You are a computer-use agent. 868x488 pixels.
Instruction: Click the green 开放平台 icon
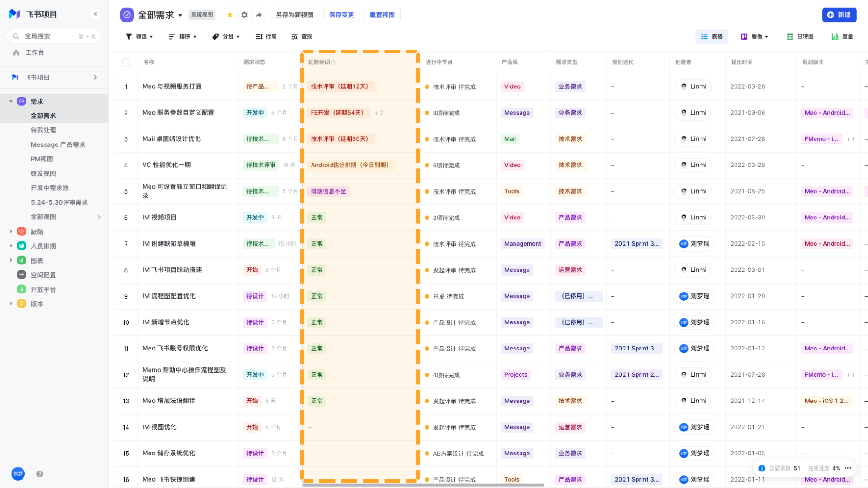(22, 289)
